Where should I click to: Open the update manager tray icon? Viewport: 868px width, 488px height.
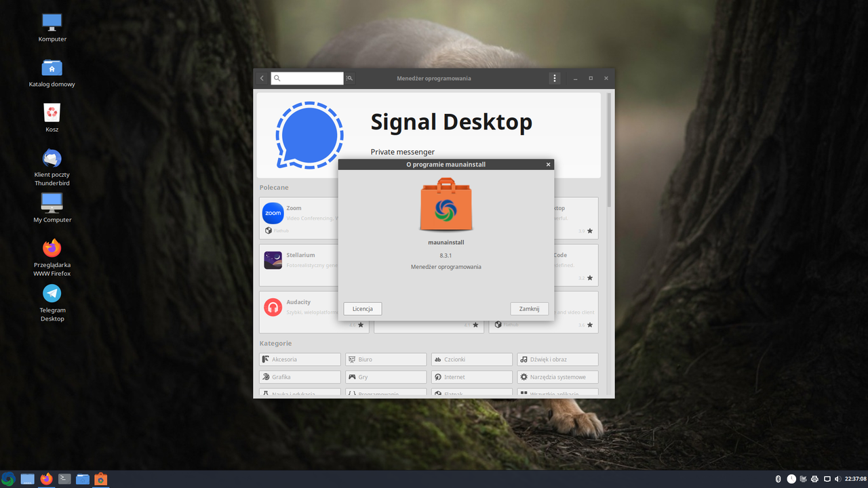tap(803, 479)
